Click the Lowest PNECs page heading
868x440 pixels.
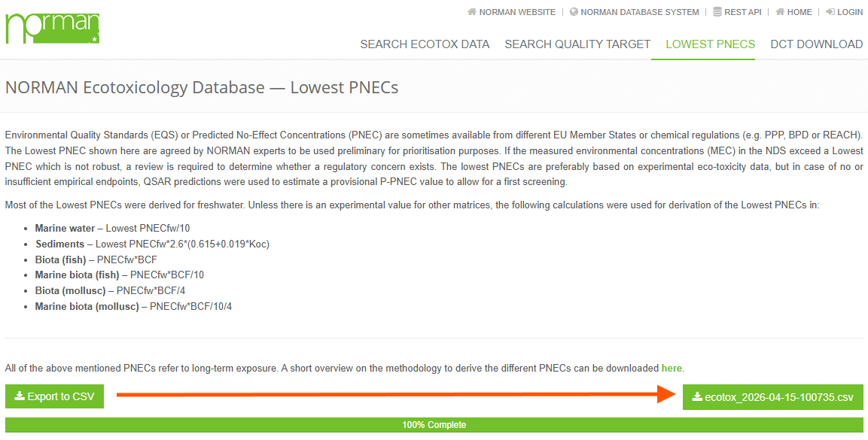(202, 88)
